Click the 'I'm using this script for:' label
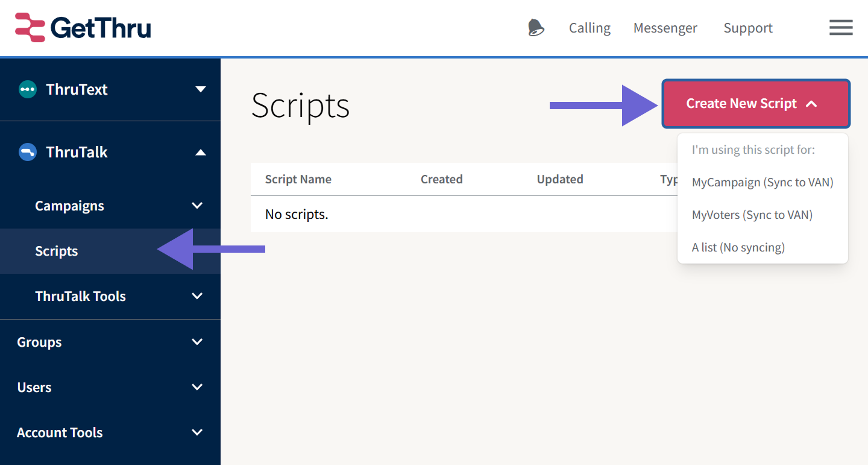Image resolution: width=868 pixels, height=465 pixels. tap(753, 150)
